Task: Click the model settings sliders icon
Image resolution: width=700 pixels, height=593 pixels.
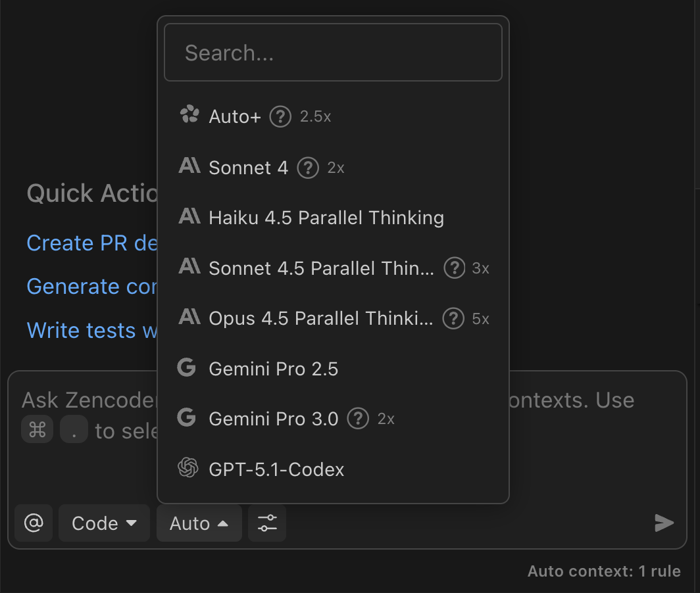Action: [266, 523]
